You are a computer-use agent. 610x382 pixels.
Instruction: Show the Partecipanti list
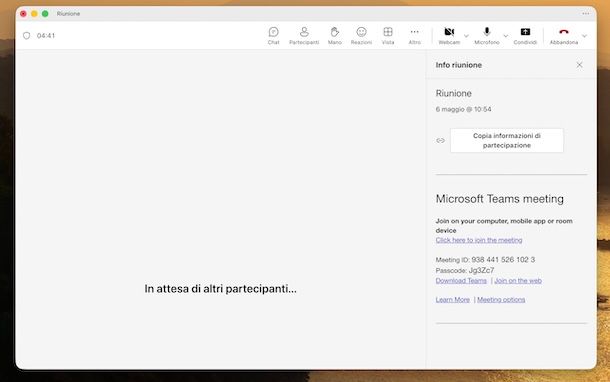click(x=304, y=35)
